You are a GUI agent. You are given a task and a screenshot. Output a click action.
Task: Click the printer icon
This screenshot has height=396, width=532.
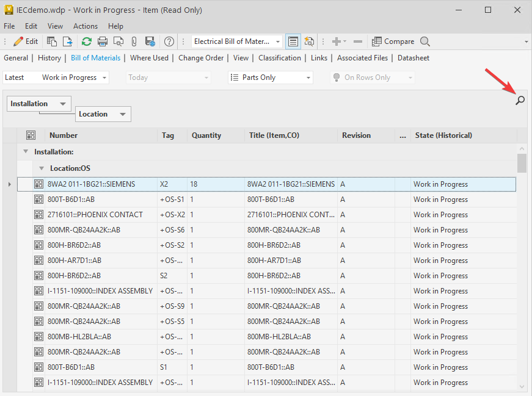pos(103,41)
